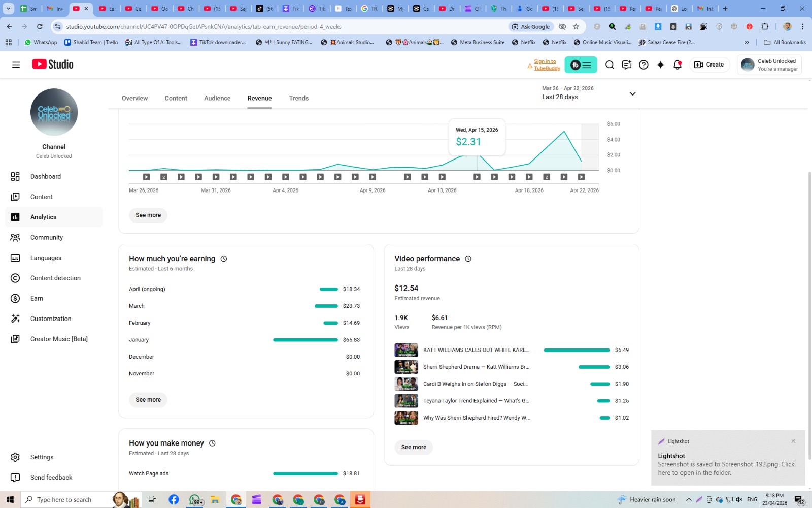Click See more in Video performance
The height and width of the screenshot is (508, 812).
click(414, 447)
